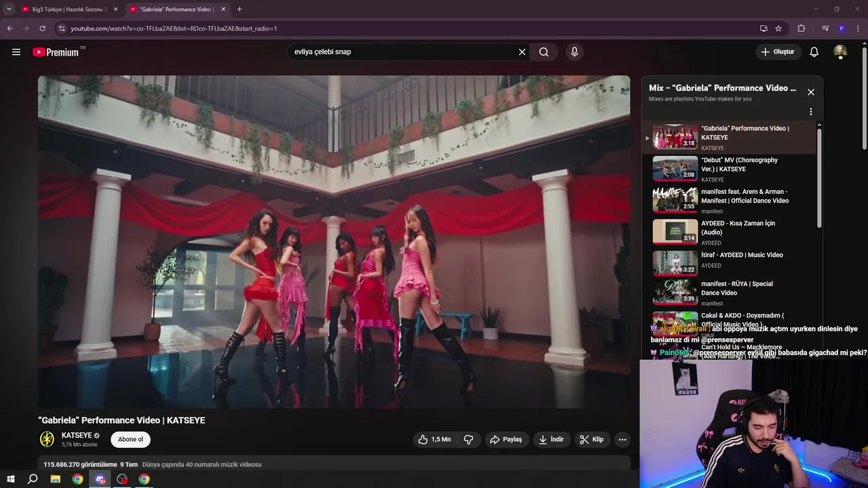Open the Chrome profile P button
Image resolution: width=868 pixels, height=488 pixels.
(x=842, y=28)
